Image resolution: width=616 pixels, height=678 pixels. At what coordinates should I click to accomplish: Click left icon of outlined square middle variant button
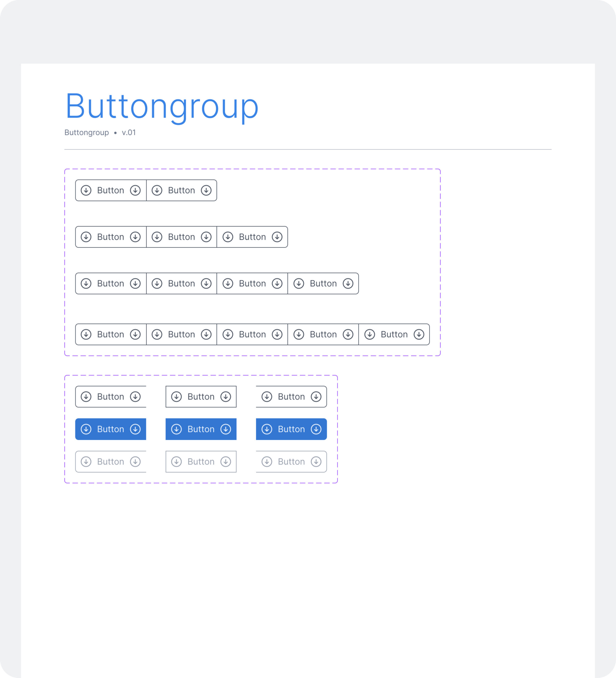click(176, 396)
